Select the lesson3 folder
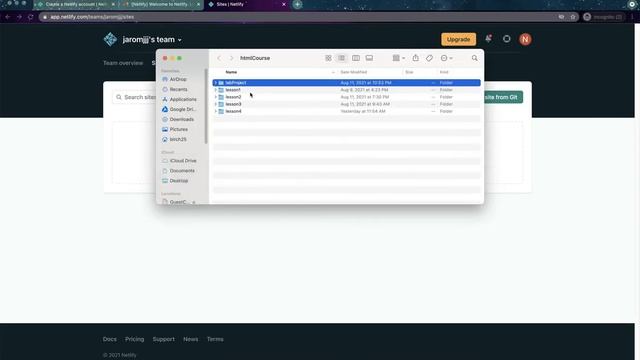640x360 pixels. tap(347, 104)
